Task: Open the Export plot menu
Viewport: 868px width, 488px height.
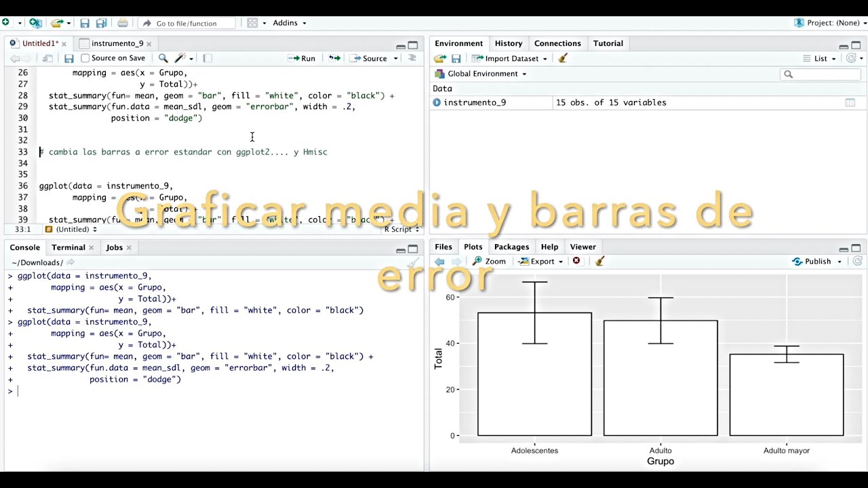Action: [540, 262]
